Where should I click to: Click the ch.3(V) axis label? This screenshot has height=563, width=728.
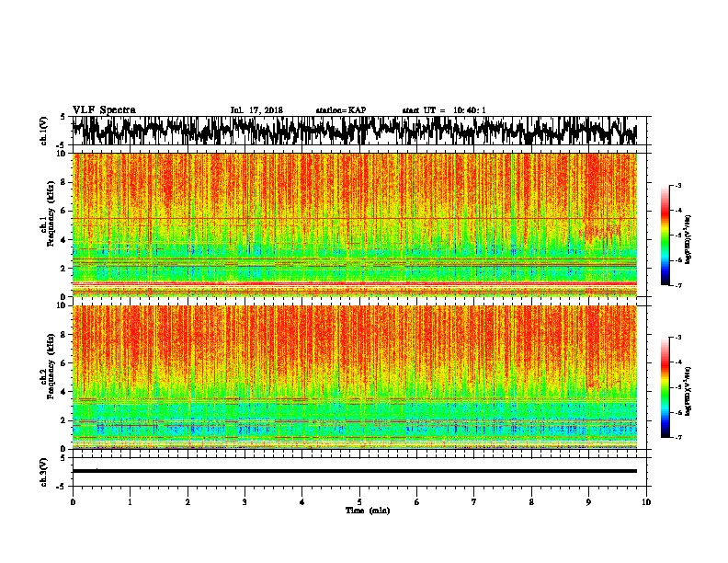tap(44, 472)
